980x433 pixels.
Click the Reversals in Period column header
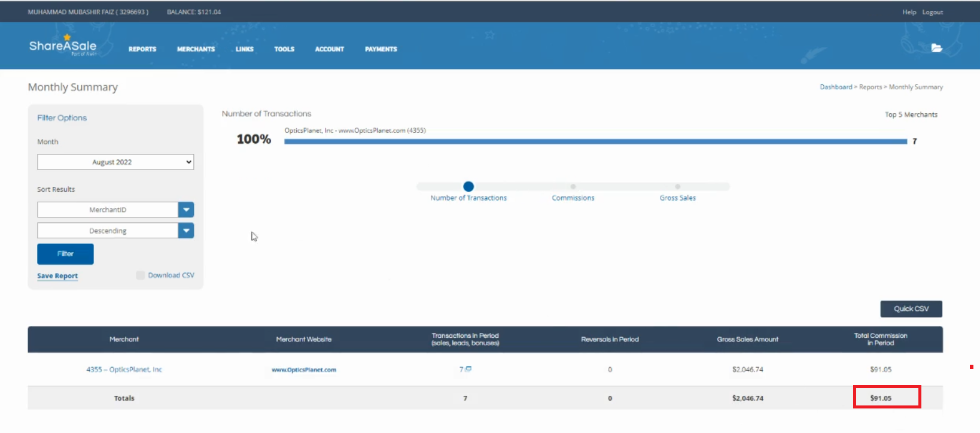tap(610, 340)
